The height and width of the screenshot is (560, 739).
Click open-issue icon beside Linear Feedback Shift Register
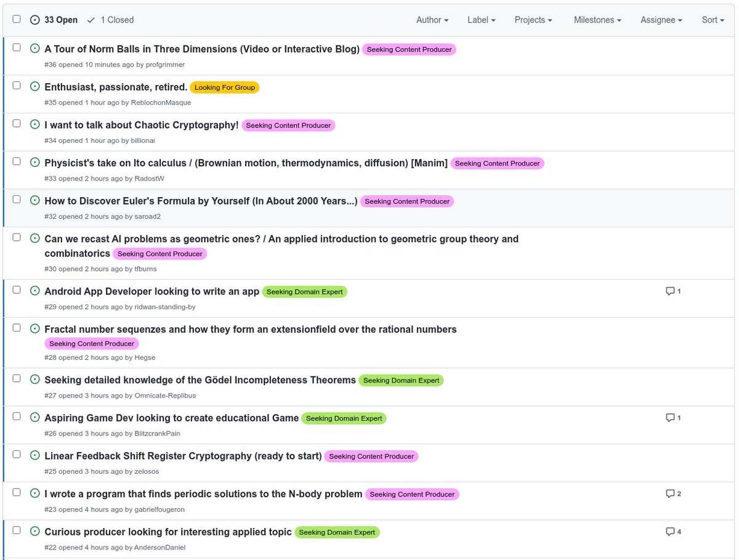coord(34,455)
